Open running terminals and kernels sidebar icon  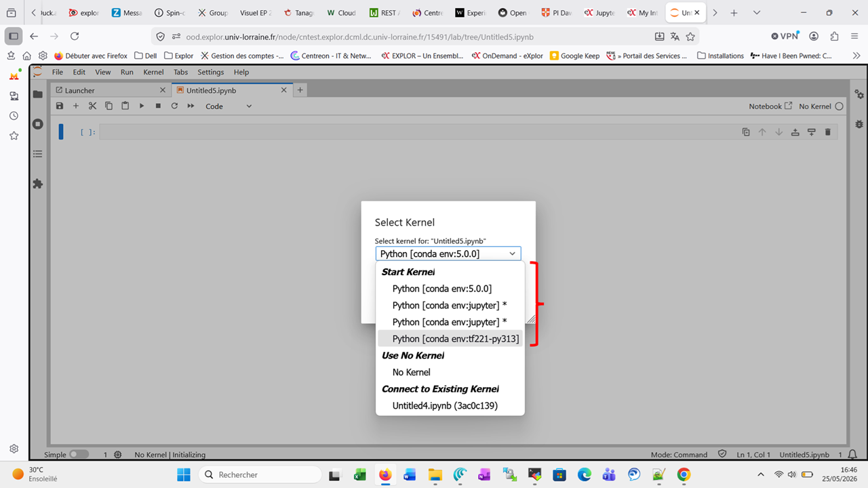(38, 124)
